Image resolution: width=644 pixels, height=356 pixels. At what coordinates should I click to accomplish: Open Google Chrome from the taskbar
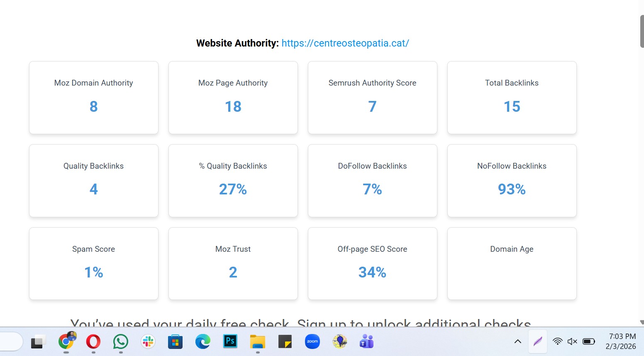pyautogui.click(x=65, y=341)
